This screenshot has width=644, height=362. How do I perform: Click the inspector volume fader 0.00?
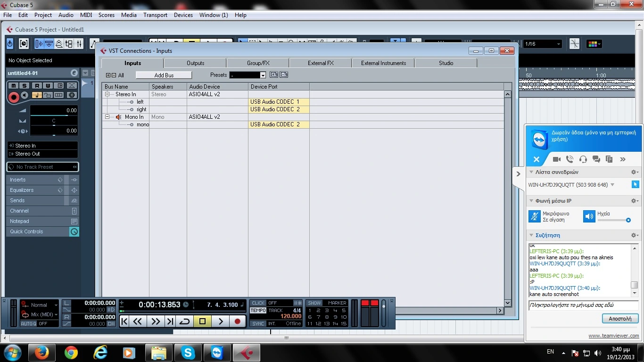pyautogui.click(x=53, y=111)
